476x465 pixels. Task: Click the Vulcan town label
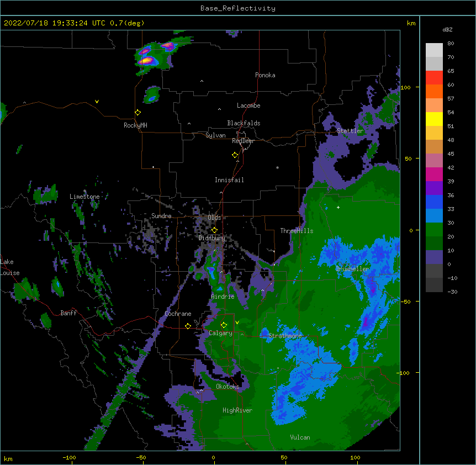click(x=300, y=437)
